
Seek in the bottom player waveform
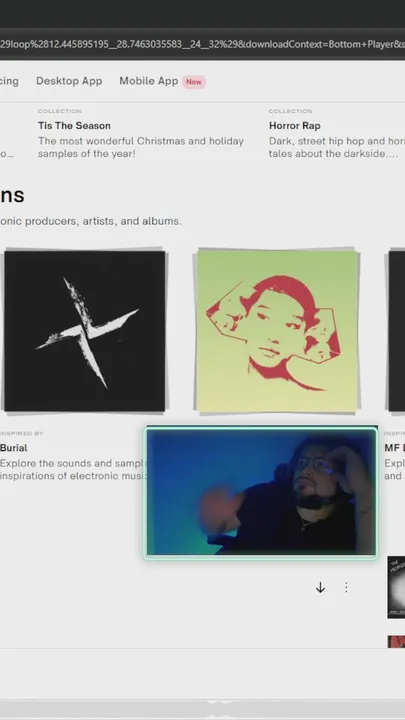click(202, 709)
